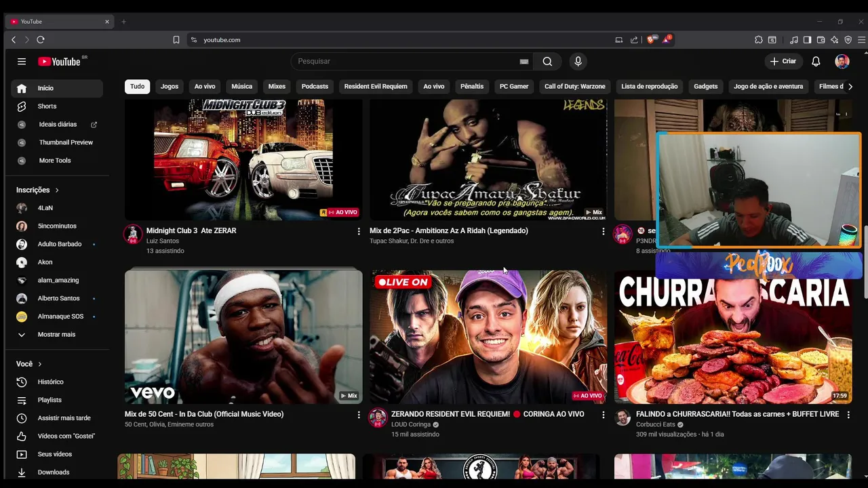This screenshot has height=488, width=868.
Task: Select the PC Gamer filter chip
Action: coord(514,86)
